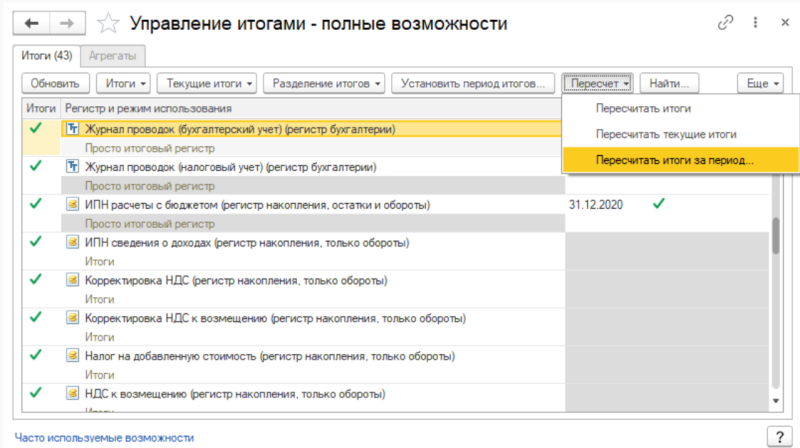Image resolution: width=800 pixels, height=448 pixels.
Task: Click the ИПН расчеты с бюджетом register icon
Action: pos(72,204)
